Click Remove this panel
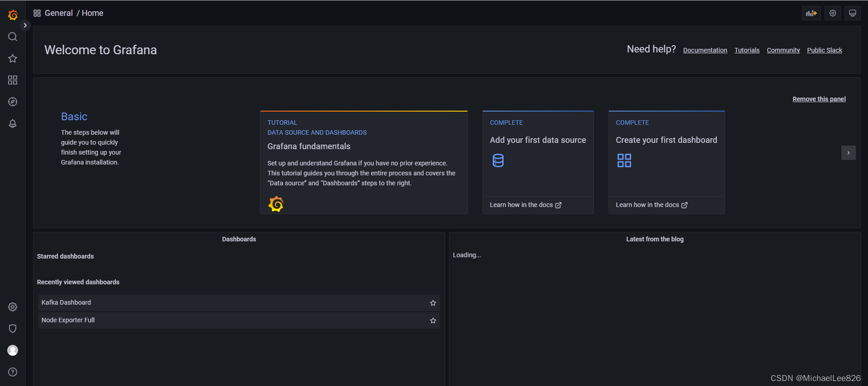 pyautogui.click(x=819, y=99)
